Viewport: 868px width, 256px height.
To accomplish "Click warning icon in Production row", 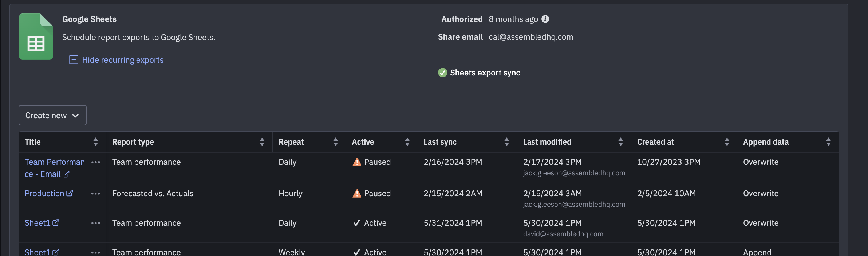I will (357, 193).
